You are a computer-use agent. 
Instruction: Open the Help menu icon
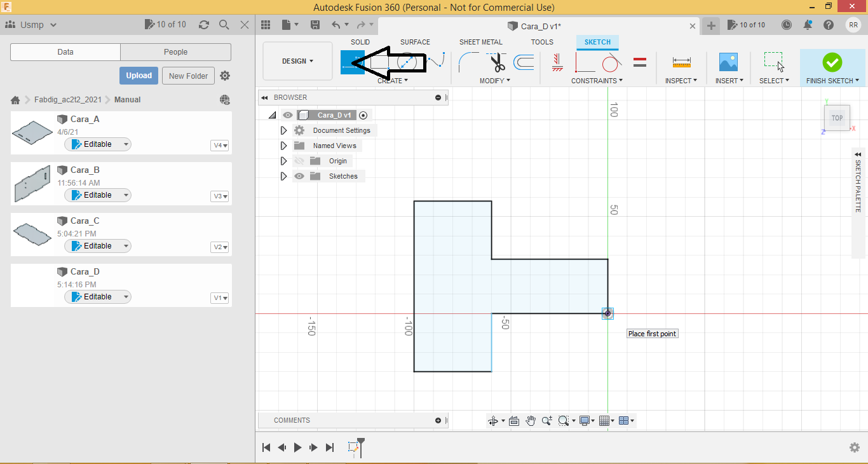tap(829, 25)
